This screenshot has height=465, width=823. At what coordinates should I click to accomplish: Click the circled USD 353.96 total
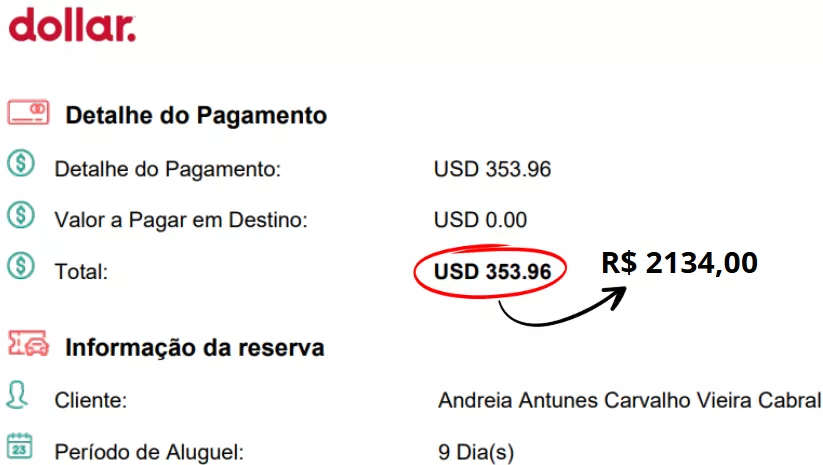(x=492, y=271)
